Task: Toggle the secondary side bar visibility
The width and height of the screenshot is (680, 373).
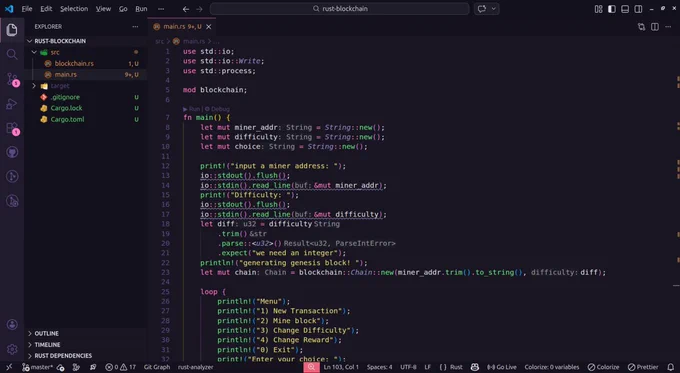Action: click(638, 9)
